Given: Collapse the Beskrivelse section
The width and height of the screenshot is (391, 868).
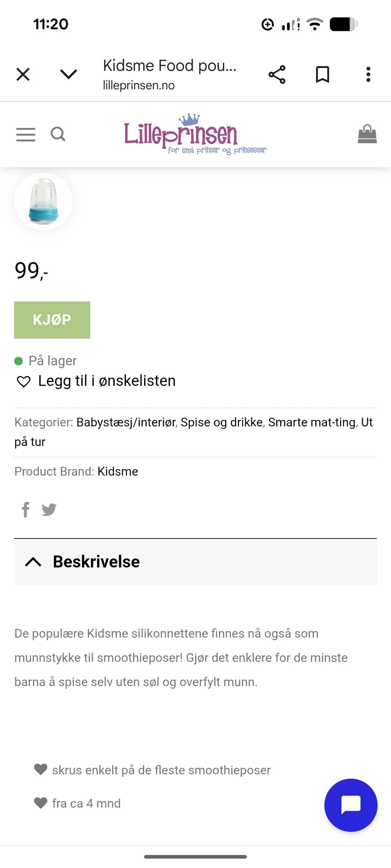Looking at the screenshot, I should pyautogui.click(x=34, y=562).
